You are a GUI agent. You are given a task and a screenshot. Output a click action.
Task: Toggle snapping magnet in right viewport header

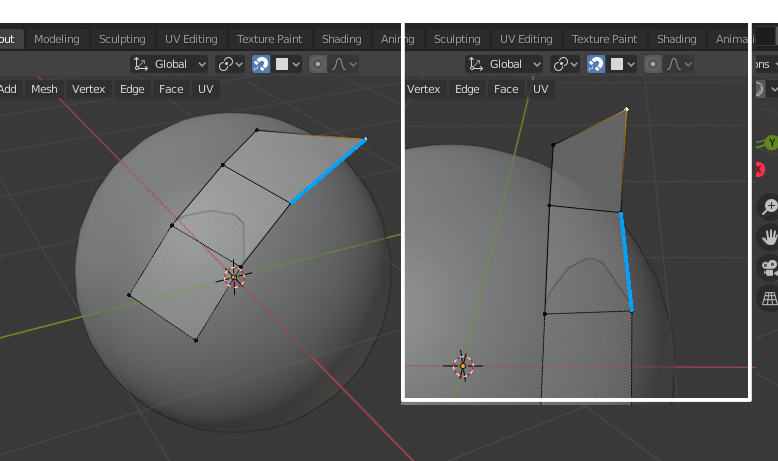pyautogui.click(x=596, y=64)
